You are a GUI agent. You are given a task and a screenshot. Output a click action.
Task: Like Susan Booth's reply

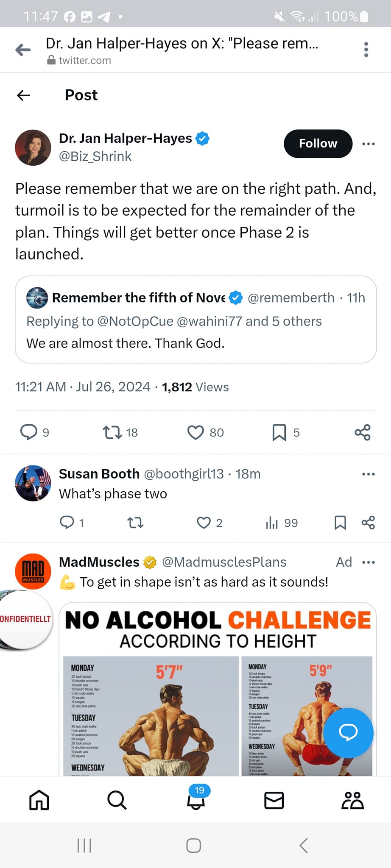click(204, 523)
